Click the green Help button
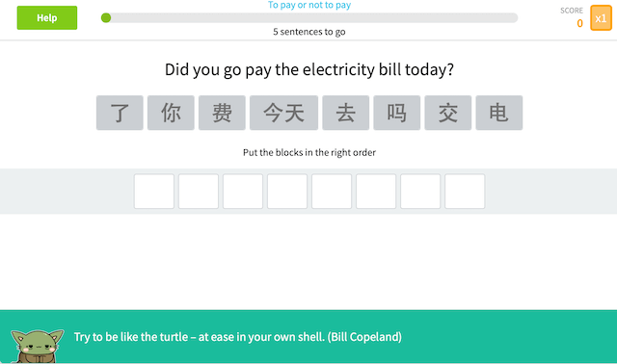The image size is (617, 364). 47,17
